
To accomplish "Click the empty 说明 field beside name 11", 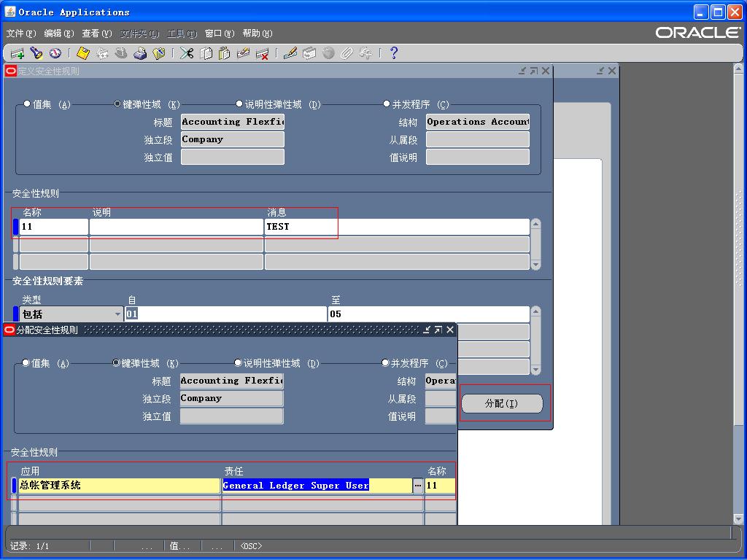I will click(x=177, y=227).
